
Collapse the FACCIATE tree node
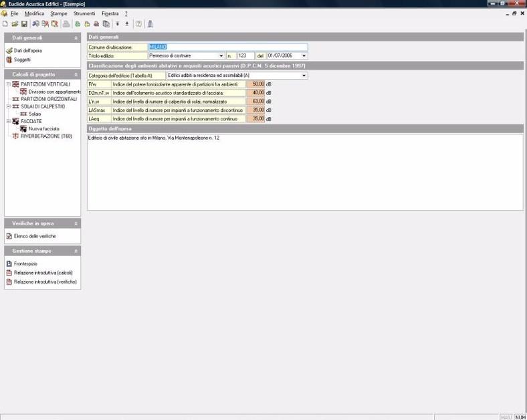8,121
